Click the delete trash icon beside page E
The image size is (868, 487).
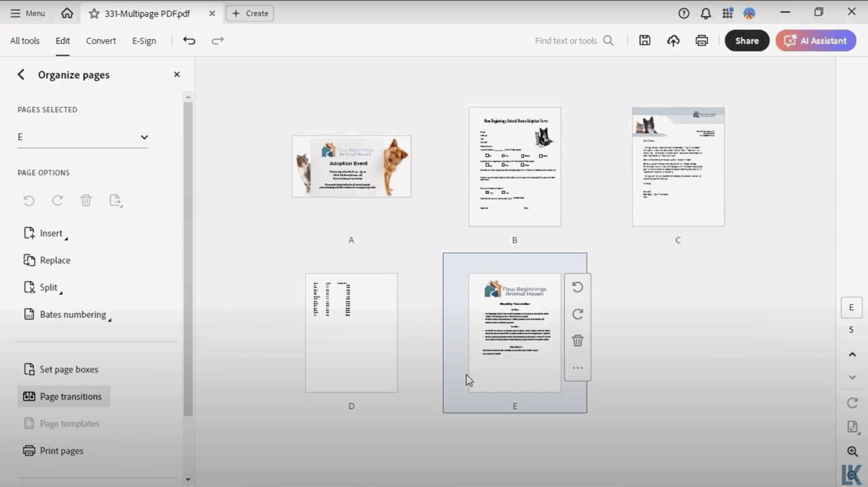click(x=577, y=341)
